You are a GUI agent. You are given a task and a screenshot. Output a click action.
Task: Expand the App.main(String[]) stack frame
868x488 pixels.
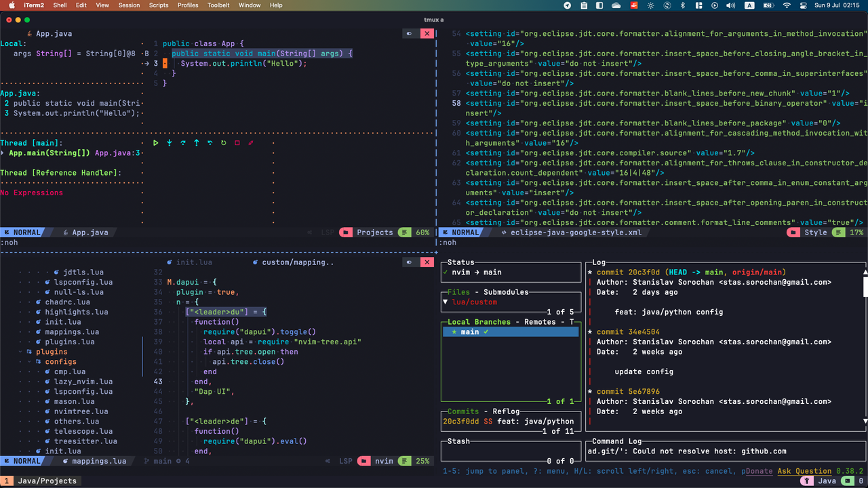point(3,153)
